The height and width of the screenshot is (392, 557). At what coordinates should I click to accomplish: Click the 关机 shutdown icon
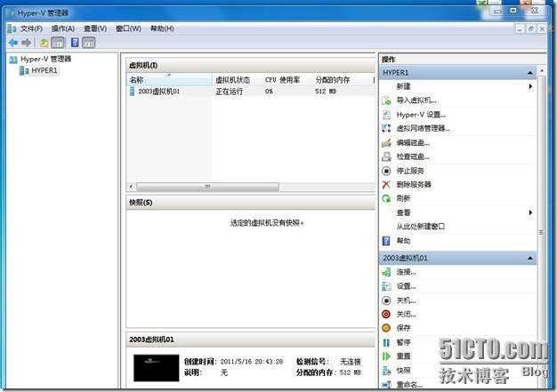(386, 300)
